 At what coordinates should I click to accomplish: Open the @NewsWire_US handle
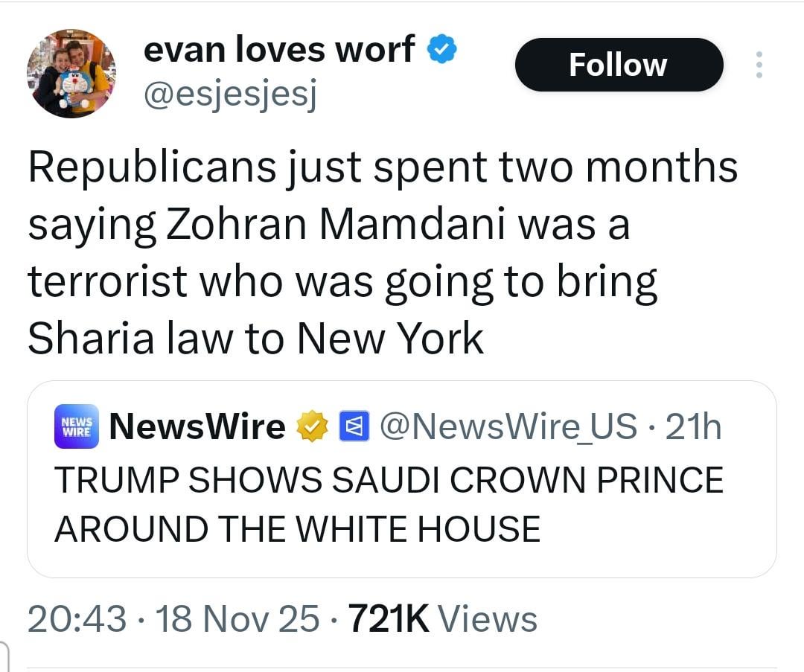pyautogui.click(x=508, y=426)
